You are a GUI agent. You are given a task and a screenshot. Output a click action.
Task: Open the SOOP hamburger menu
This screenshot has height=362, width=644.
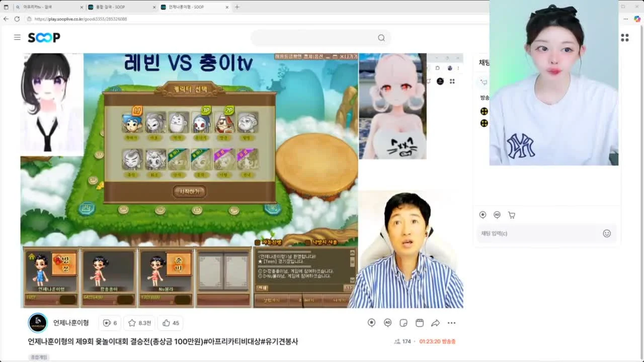tap(17, 37)
